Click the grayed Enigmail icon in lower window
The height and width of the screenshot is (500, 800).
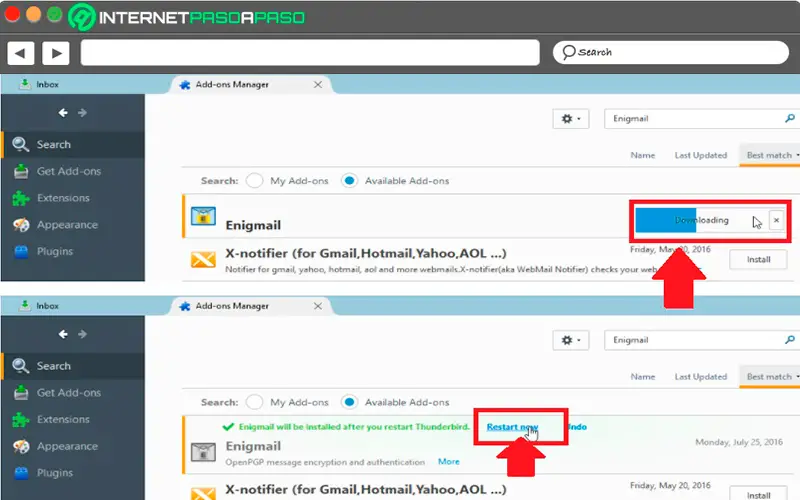(x=203, y=452)
